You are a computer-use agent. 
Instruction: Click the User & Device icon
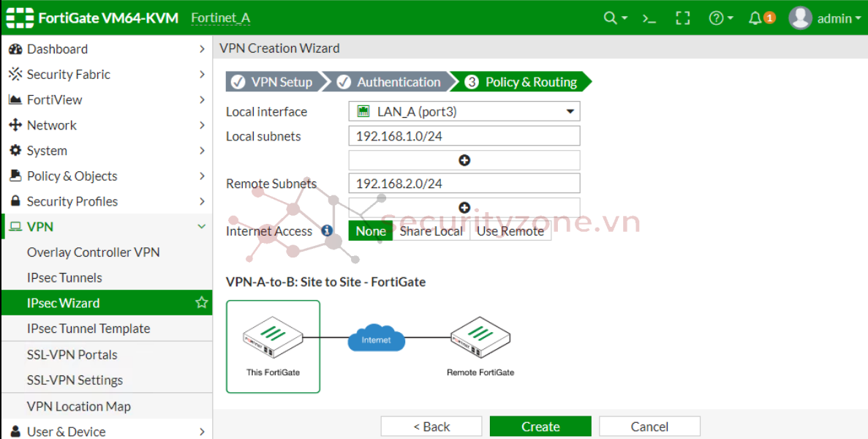15,431
